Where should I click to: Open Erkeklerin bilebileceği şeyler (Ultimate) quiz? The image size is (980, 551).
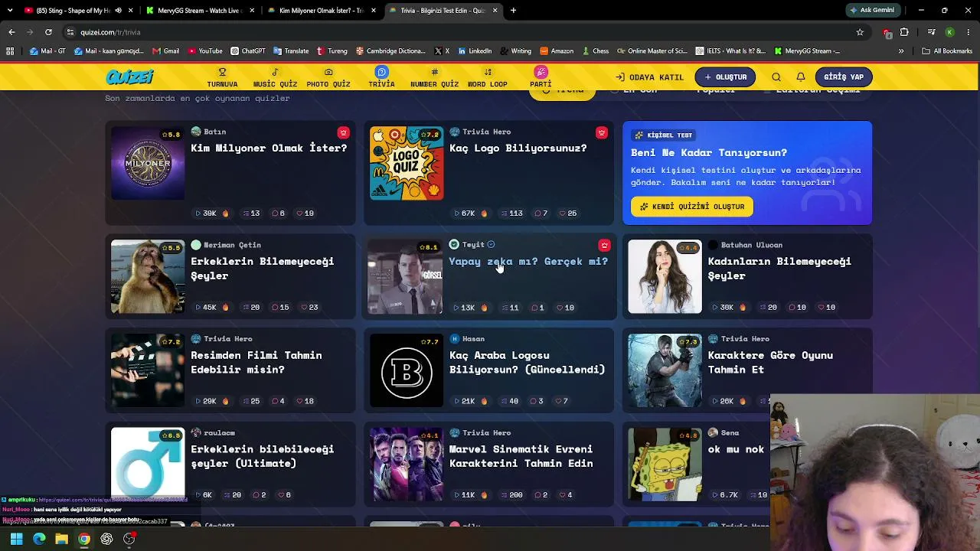(262, 456)
